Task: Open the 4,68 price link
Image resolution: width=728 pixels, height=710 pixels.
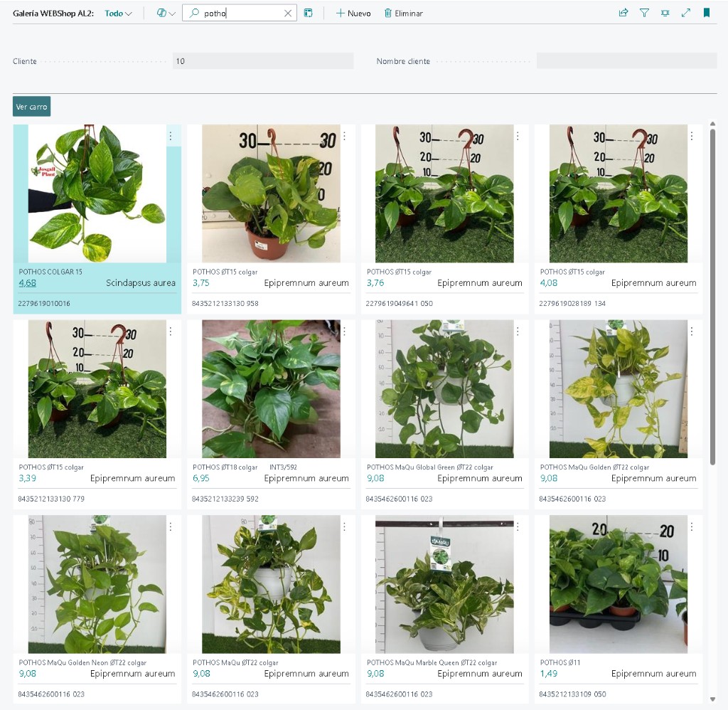Action: click(28, 283)
